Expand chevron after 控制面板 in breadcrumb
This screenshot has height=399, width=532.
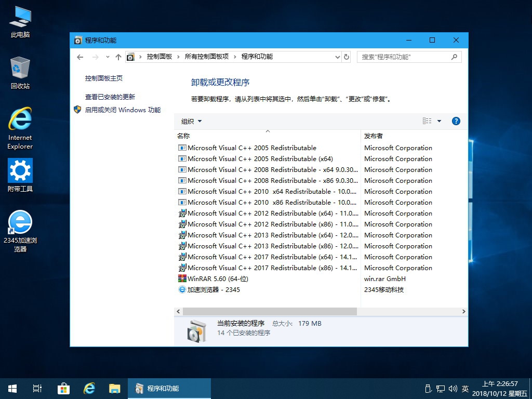tap(178, 57)
